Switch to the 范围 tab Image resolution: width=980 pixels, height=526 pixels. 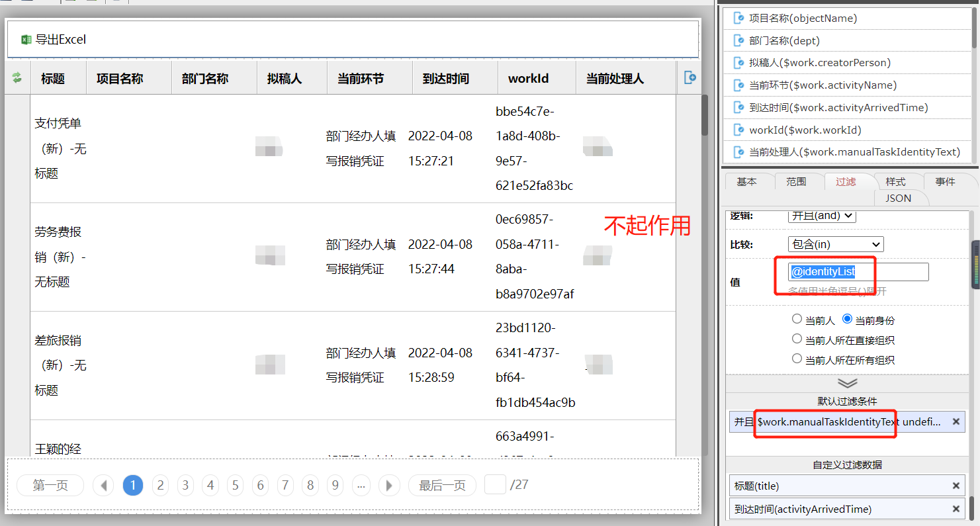pyautogui.click(x=796, y=181)
